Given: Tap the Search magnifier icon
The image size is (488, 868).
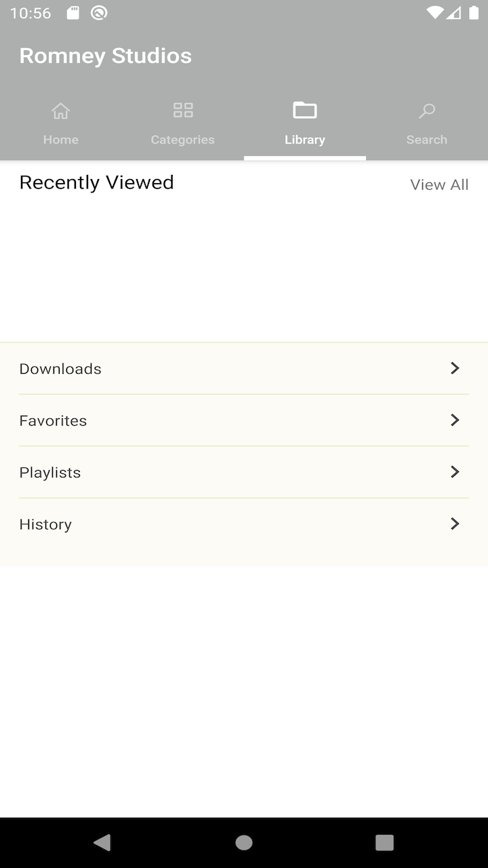Looking at the screenshot, I should (x=427, y=111).
